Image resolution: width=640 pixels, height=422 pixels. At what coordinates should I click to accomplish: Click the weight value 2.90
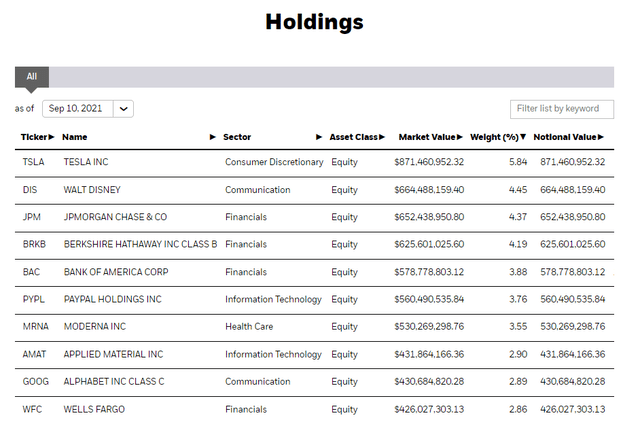pos(518,355)
